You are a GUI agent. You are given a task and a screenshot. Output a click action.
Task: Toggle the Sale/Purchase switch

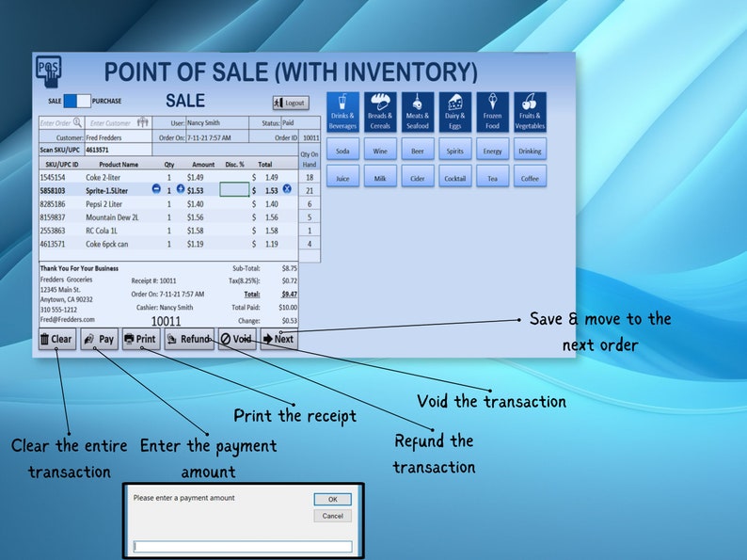coord(77,101)
